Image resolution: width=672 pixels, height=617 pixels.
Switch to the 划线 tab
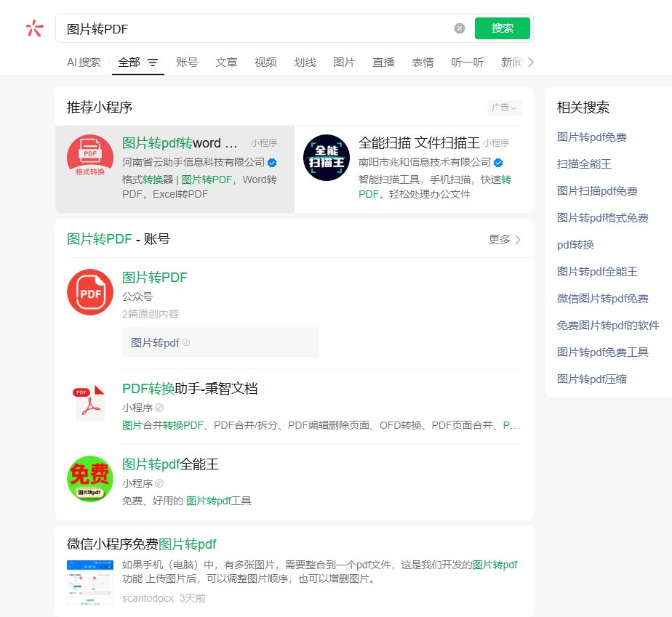[x=305, y=62]
